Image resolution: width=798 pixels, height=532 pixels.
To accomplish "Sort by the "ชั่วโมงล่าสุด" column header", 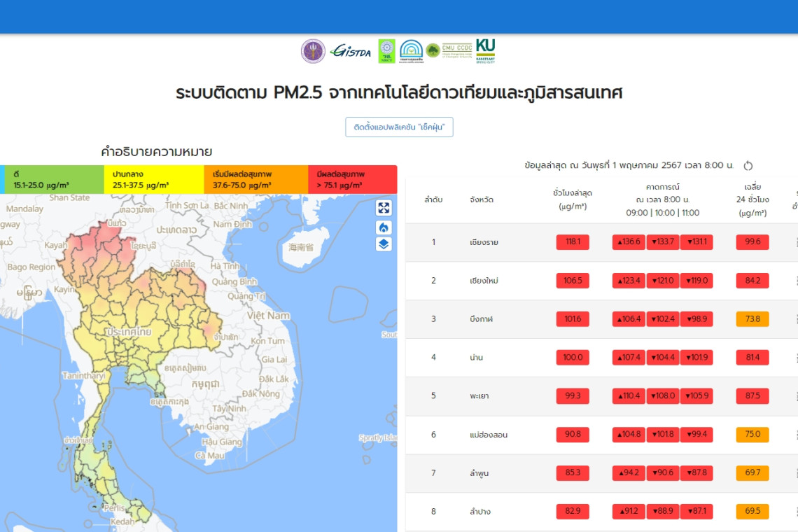I will point(573,199).
